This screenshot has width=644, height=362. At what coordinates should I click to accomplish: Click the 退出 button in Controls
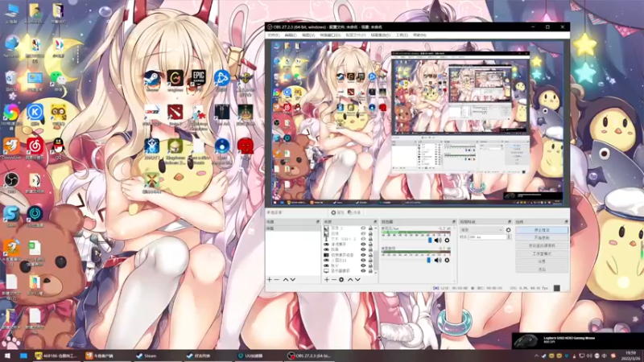coord(542,269)
